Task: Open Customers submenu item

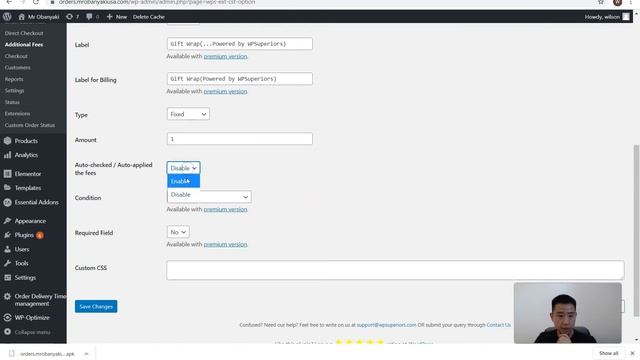Action: pyautogui.click(x=18, y=67)
